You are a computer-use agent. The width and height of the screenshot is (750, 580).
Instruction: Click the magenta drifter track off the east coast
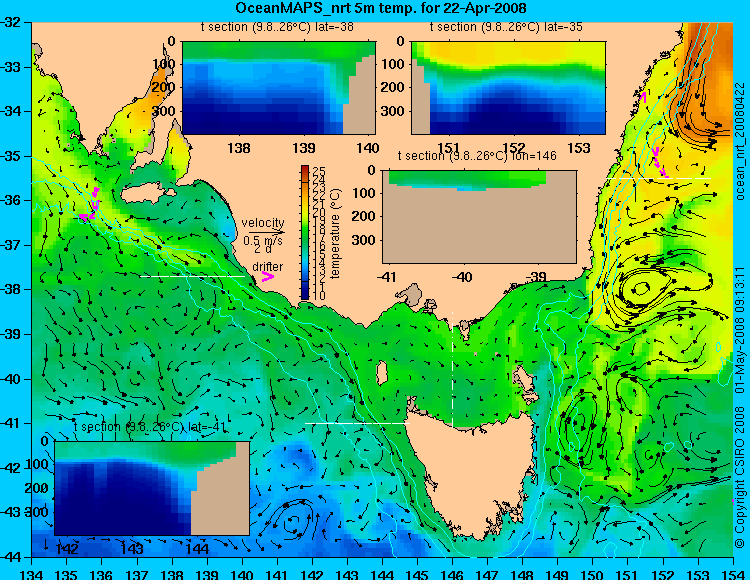[x=660, y=163]
